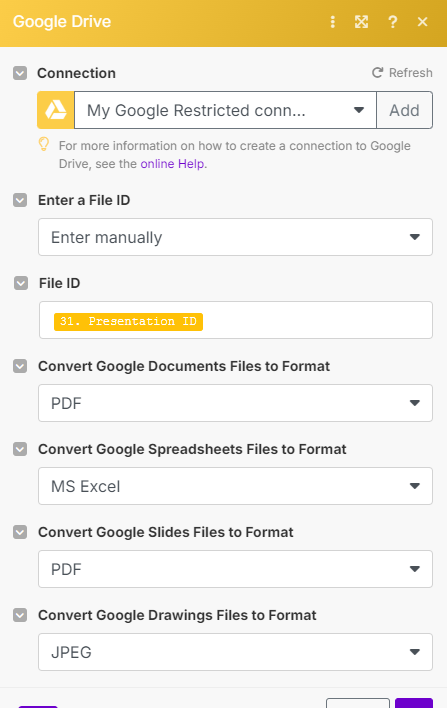The image size is (447, 708).
Task: Click the lightbulb hint icon
Action: pos(44,144)
